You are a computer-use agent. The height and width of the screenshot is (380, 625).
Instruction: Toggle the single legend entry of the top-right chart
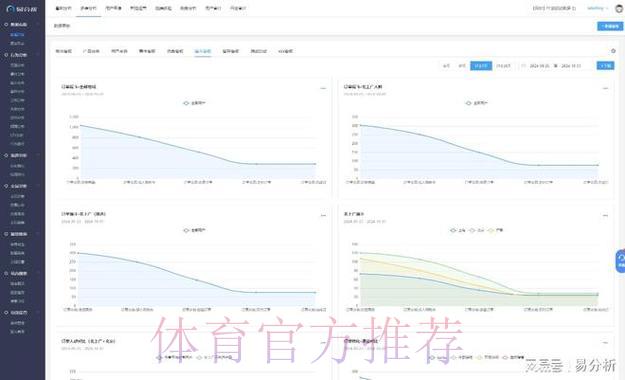[x=477, y=103]
